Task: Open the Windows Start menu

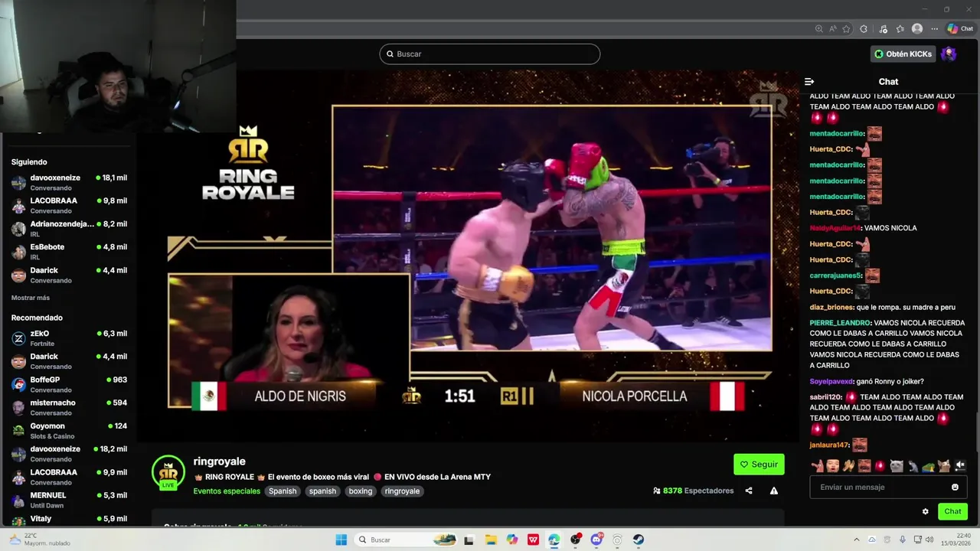Action: [341, 540]
